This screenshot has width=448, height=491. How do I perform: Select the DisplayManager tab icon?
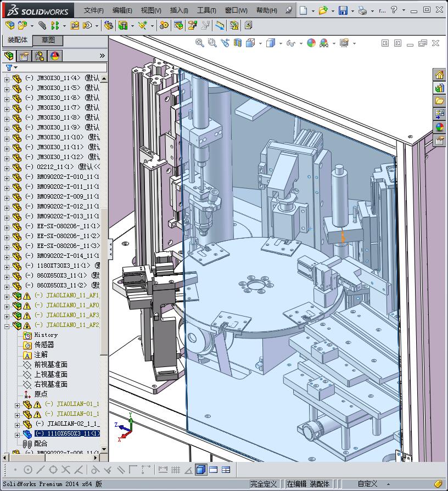click(55, 56)
